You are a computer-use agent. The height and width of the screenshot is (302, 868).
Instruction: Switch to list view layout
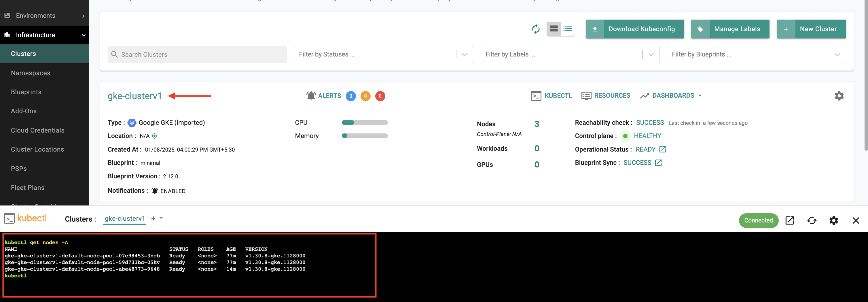pyautogui.click(x=567, y=29)
